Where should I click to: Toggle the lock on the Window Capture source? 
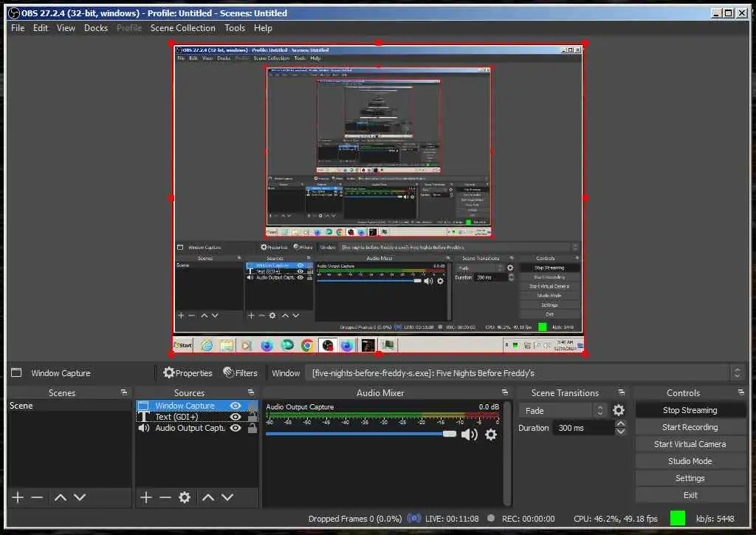coord(252,406)
